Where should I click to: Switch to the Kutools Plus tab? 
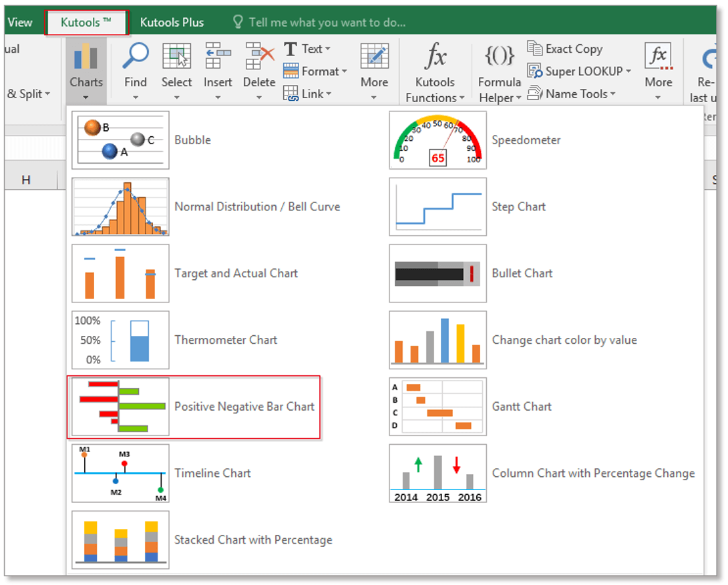pos(172,21)
